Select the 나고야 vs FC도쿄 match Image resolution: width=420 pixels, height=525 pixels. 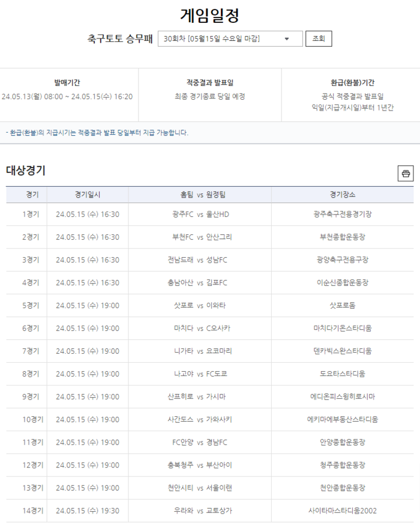tap(200, 374)
